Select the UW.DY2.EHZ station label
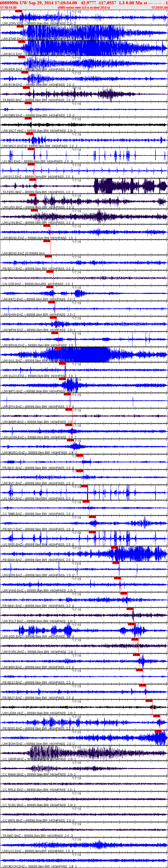 point(38,177)
